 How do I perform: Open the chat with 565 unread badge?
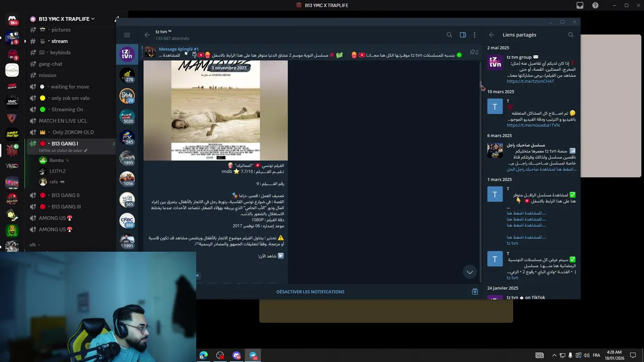tap(127, 200)
